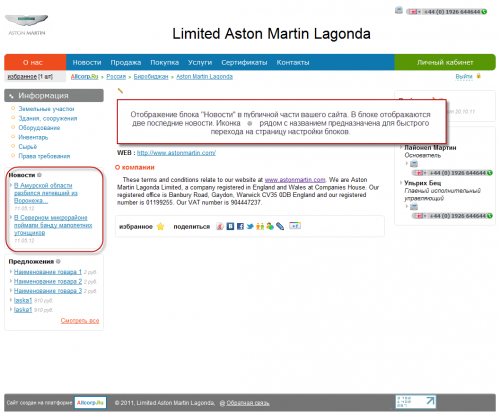Click the Allcorp.Ru footer badge
Image resolution: width=500 pixels, height=412 pixels.
pyautogui.click(x=90, y=403)
